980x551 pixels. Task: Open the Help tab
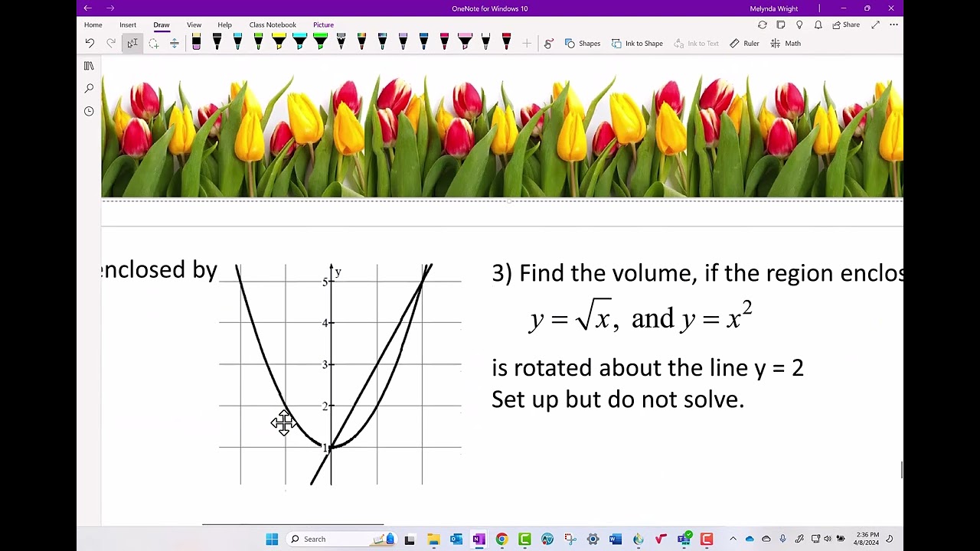tap(224, 24)
